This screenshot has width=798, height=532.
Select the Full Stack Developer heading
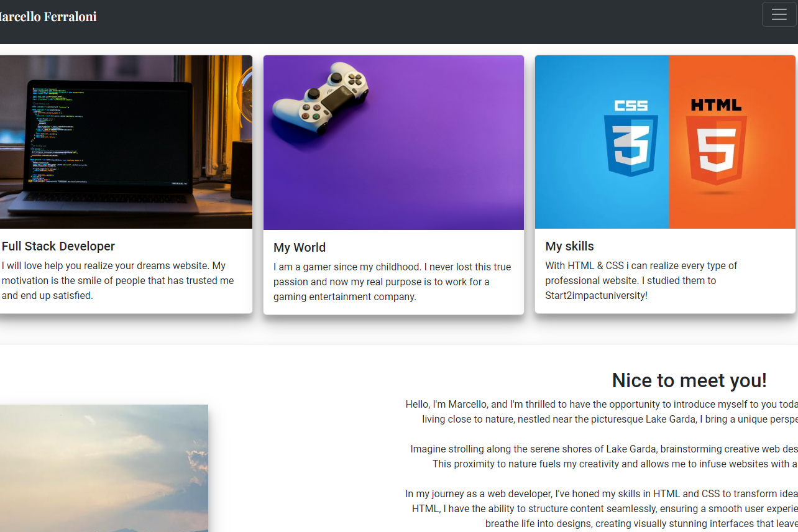58,246
